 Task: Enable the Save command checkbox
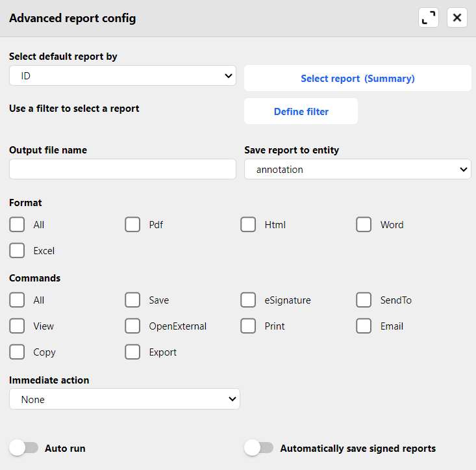(132, 300)
